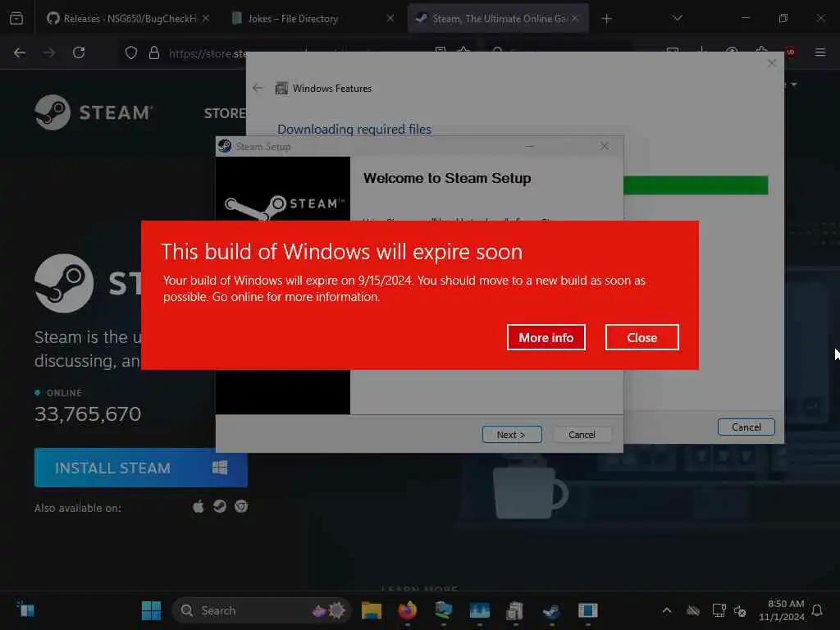Screen dimensions: 840x630
Task: Click the network status tray icon
Action: click(719, 610)
